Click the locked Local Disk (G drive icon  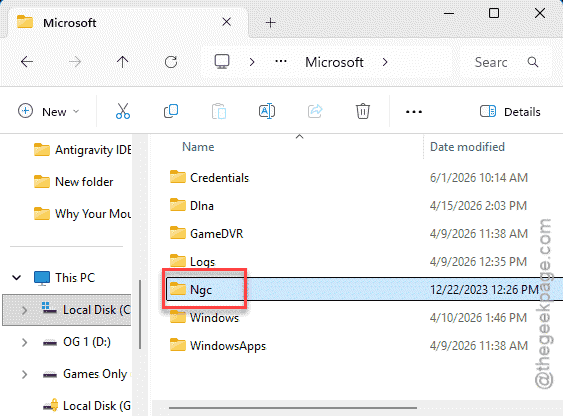point(50,405)
